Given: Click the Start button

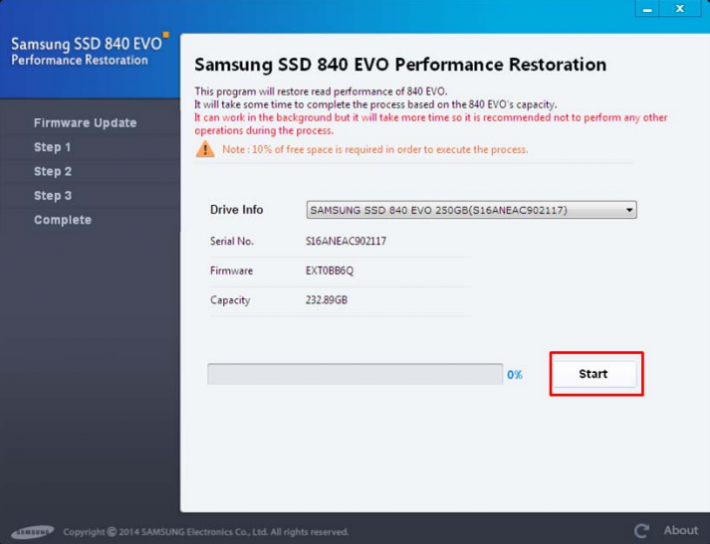Looking at the screenshot, I should pyautogui.click(x=594, y=374).
